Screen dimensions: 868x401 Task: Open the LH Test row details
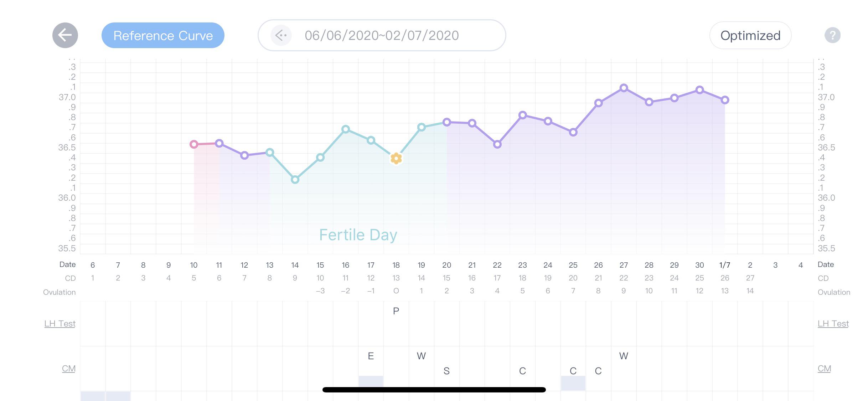coord(60,323)
